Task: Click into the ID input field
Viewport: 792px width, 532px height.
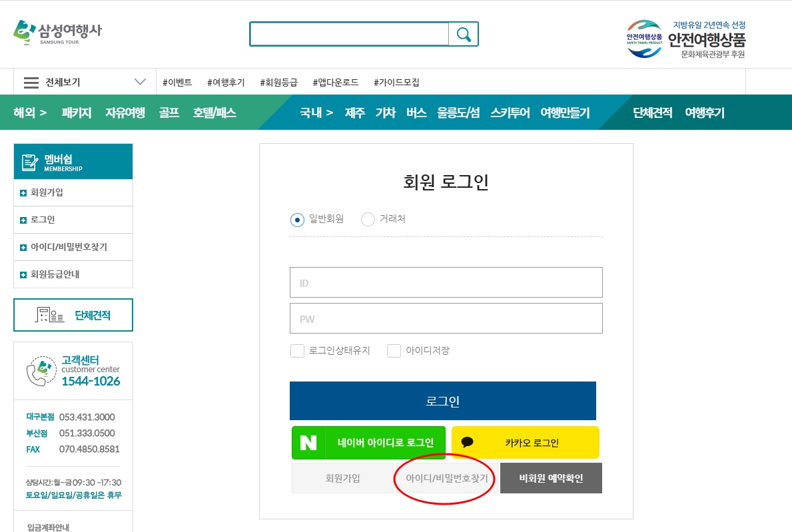Action: coord(446,282)
